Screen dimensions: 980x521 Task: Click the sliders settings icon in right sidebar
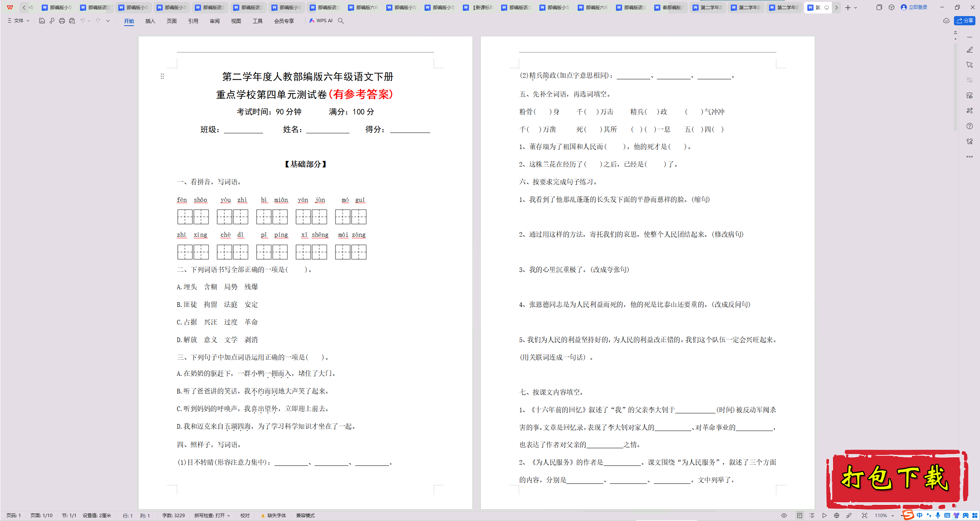[970, 80]
